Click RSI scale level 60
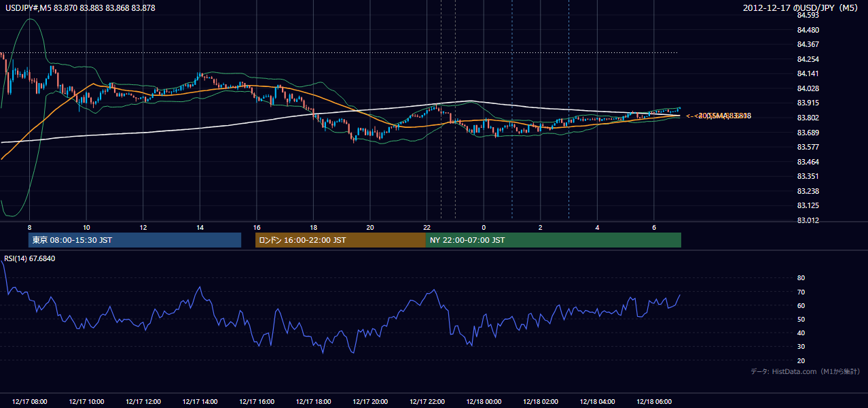This screenshot has width=868, height=408. (801, 305)
